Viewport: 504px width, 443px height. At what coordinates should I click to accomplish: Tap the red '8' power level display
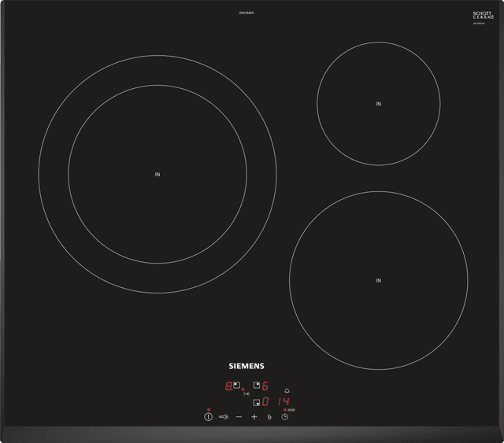[x=228, y=386]
